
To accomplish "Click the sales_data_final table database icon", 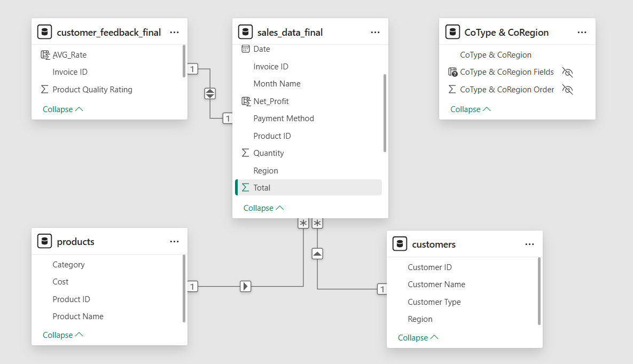I will (x=245, y=32).
